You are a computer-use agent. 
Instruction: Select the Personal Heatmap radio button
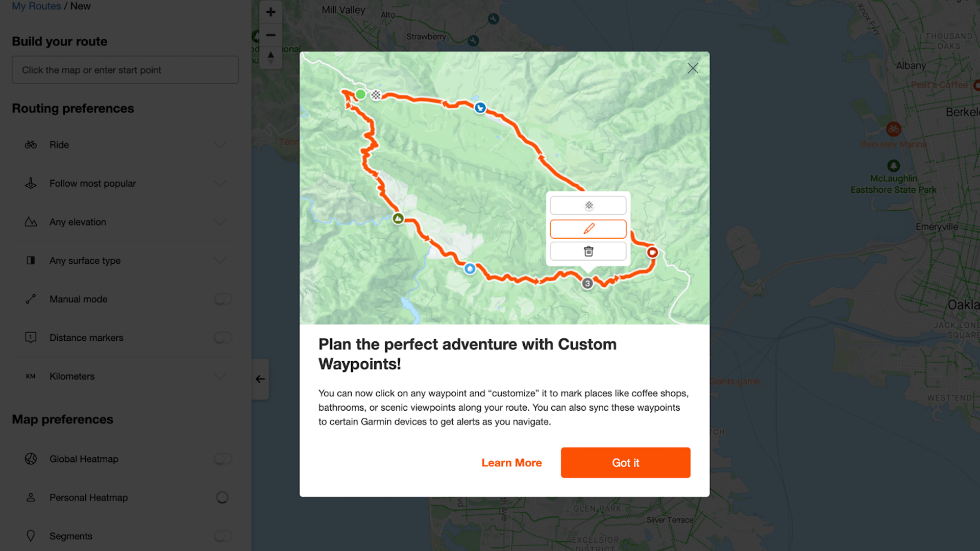[x=223, y=497]
